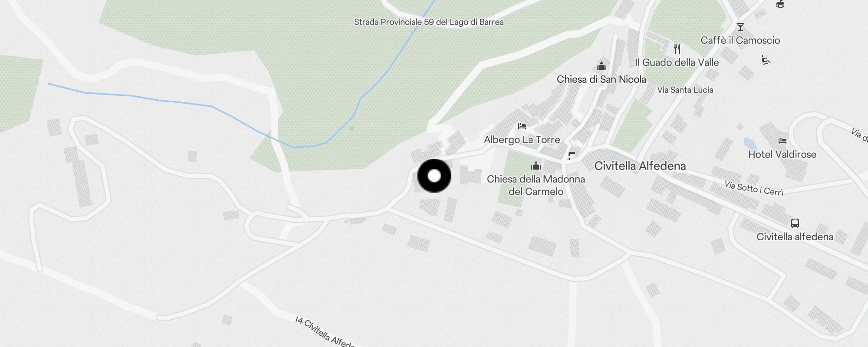868x347 pixels.
Task: Click the Albergo La Torre bed icon
Action: 522,126
